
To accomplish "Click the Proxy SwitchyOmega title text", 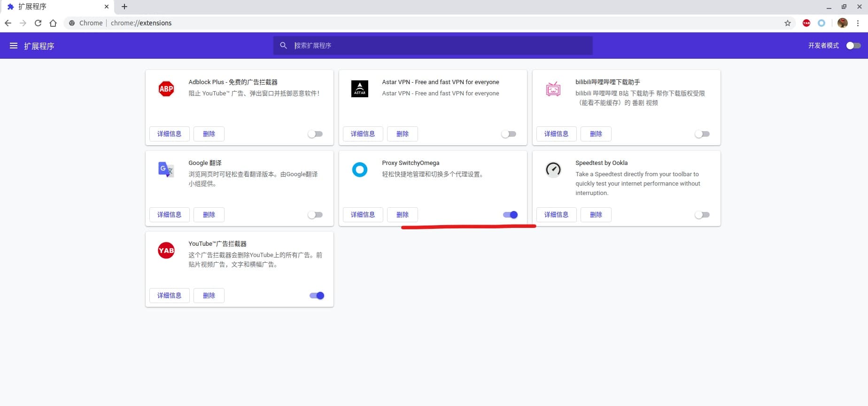I will (411, 163).
